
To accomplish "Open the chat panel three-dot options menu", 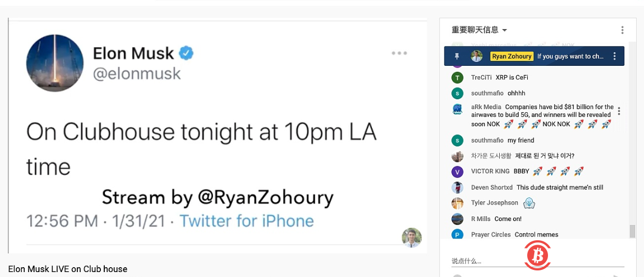I will [x=622, y=30].
